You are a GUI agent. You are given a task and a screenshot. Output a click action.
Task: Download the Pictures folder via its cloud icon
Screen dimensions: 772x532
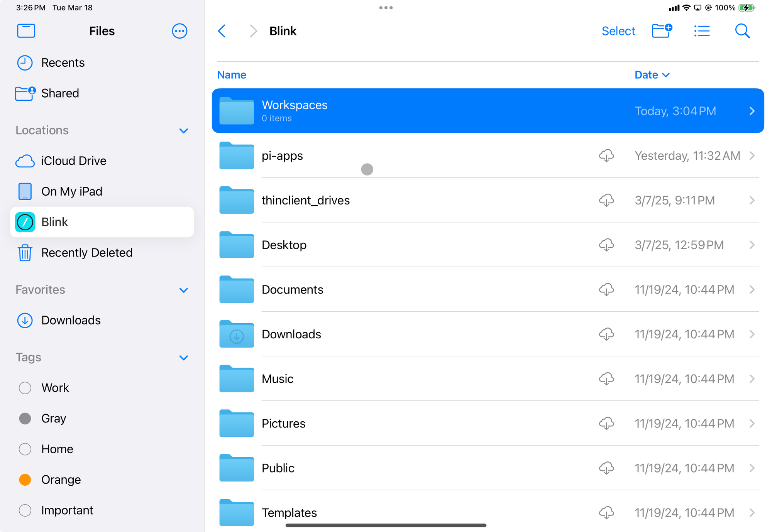606,424
